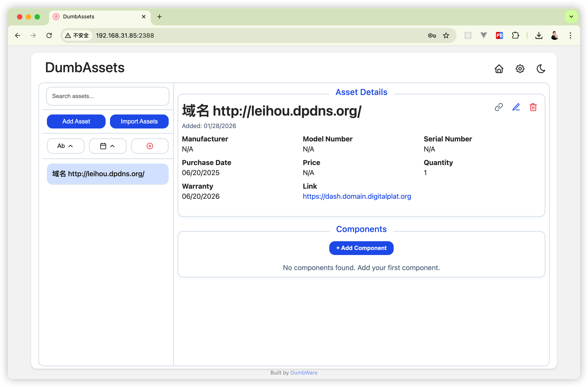
Task: Open a new browser tab
Action: point(159,17)
